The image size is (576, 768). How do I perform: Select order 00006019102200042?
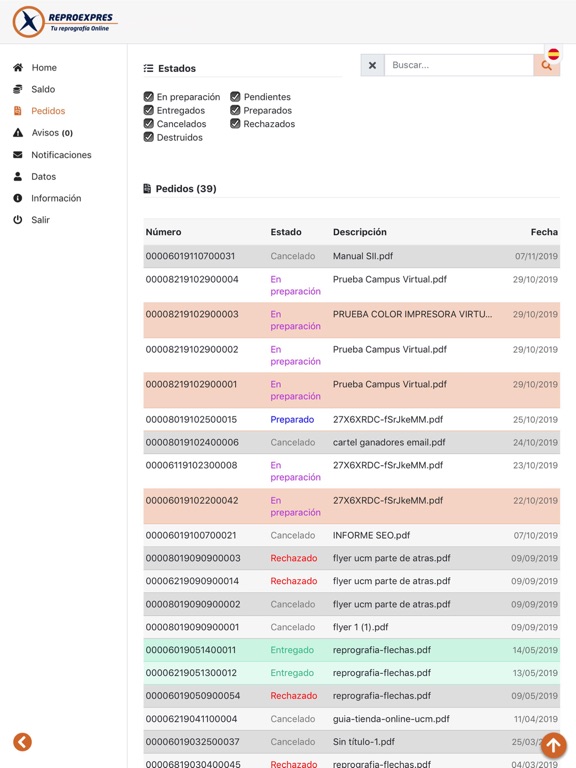(x=351, y=506)
